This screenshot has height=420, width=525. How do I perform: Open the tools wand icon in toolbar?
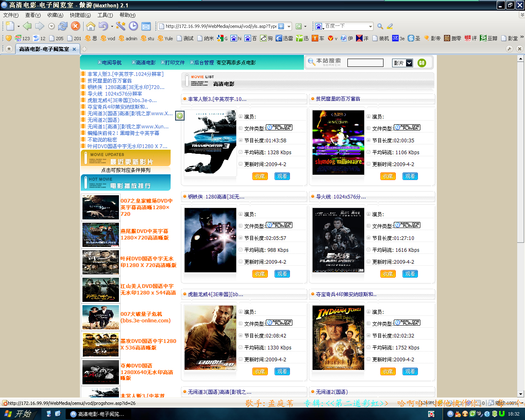point(121,26)
